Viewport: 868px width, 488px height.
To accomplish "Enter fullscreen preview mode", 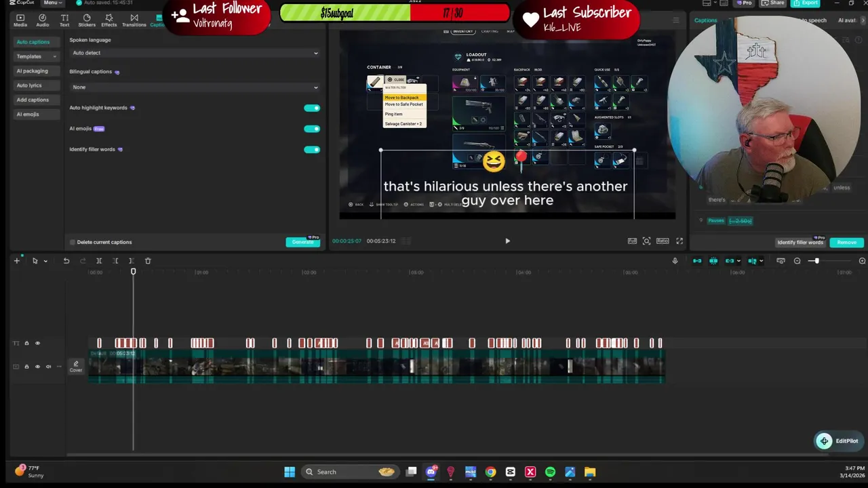I will 679,241.
